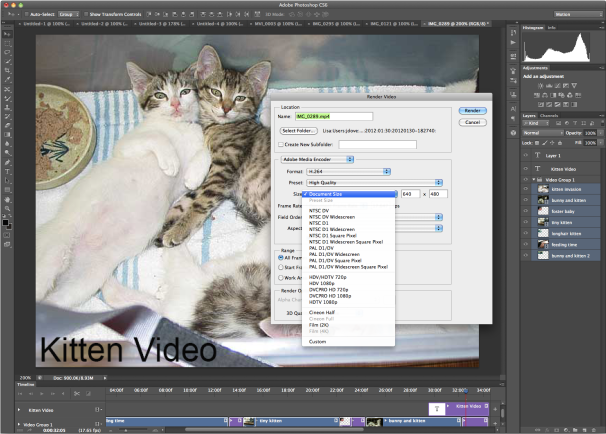Enable the Create New Subfolder checkbox
The height and width of the screenshot is (434, 606).
pyautogui.click(x=281, y=144)
